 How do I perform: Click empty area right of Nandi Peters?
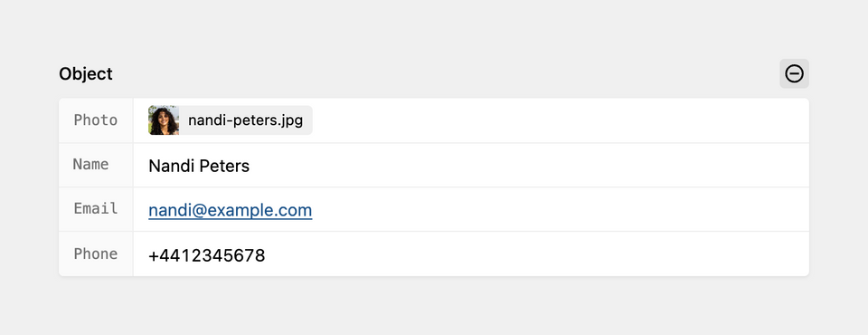pos(529,166)
